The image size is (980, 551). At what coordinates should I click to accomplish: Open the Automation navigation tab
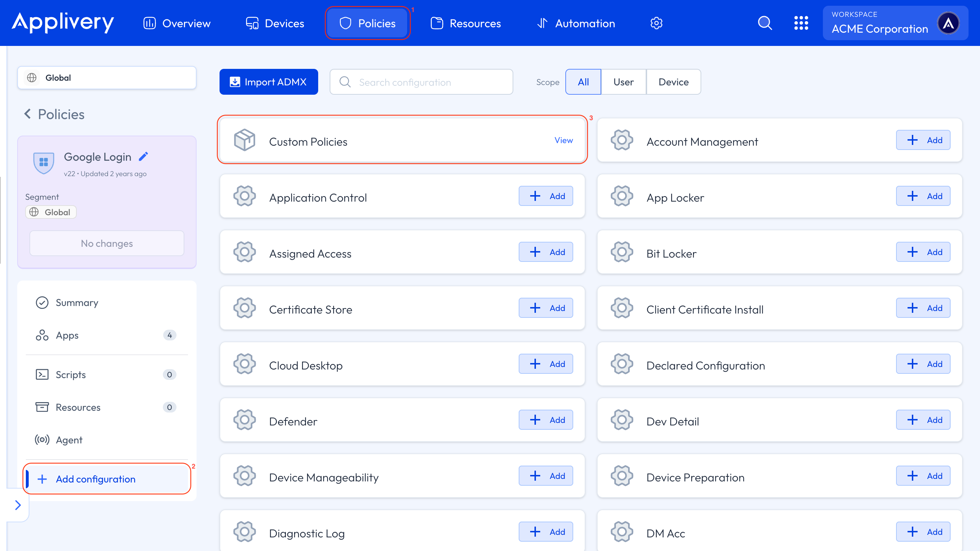(576, 23)
